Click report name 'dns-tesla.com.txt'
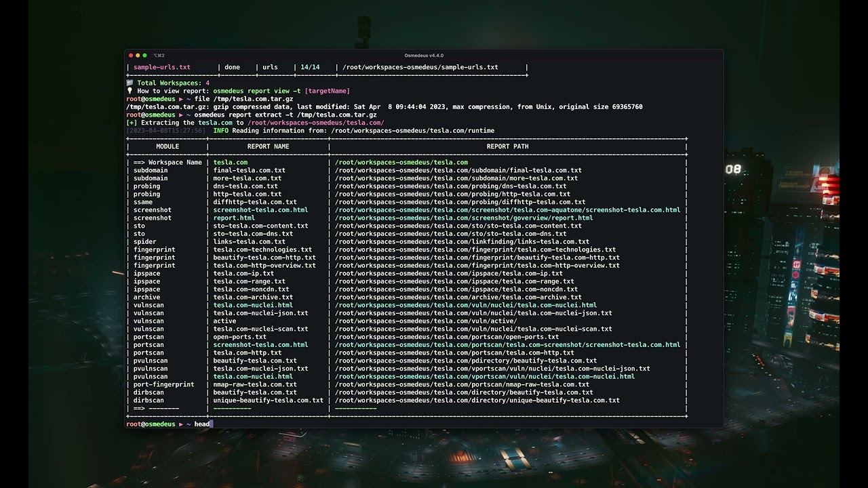Image resolution: width=868 pixels, height=488 pixels. click(245, 186)
